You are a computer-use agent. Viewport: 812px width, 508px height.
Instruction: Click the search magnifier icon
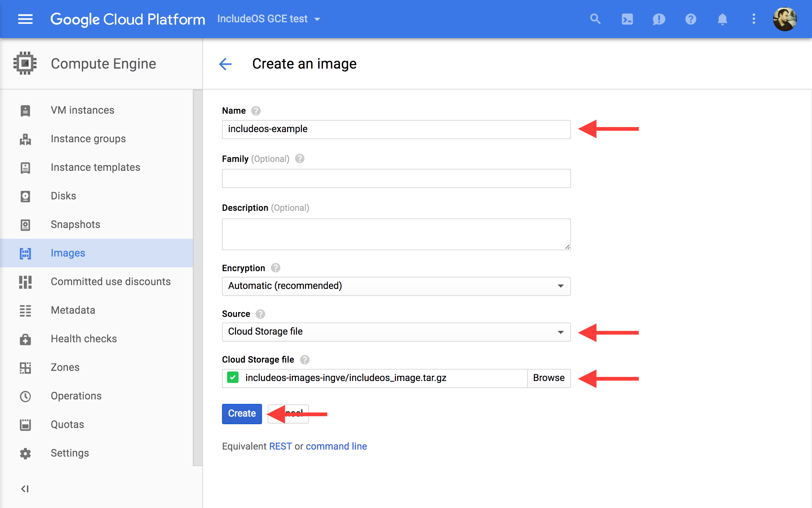(595, 19)
